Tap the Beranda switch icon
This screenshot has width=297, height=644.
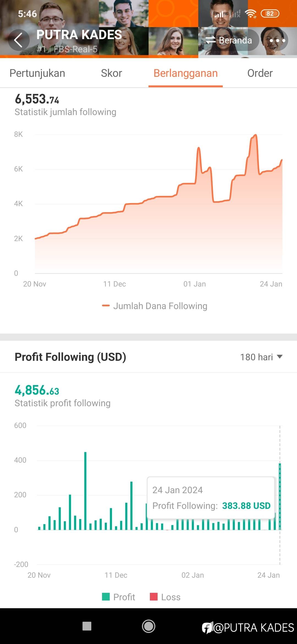(x=211, y=40)
